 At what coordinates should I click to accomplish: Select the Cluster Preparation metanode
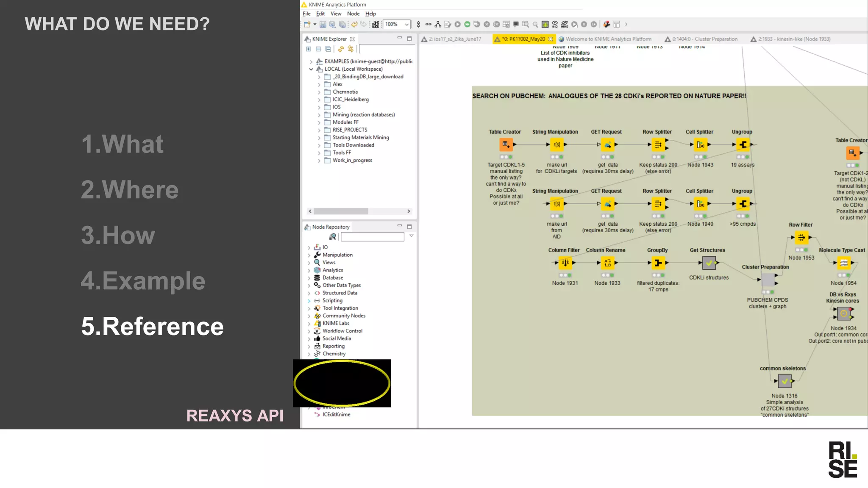tap(768, 280)
